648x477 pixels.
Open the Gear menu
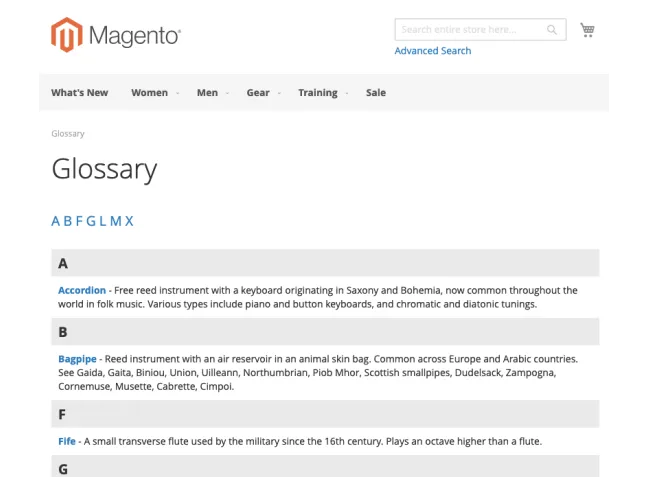pyautogui.click(x=258, y=93)
